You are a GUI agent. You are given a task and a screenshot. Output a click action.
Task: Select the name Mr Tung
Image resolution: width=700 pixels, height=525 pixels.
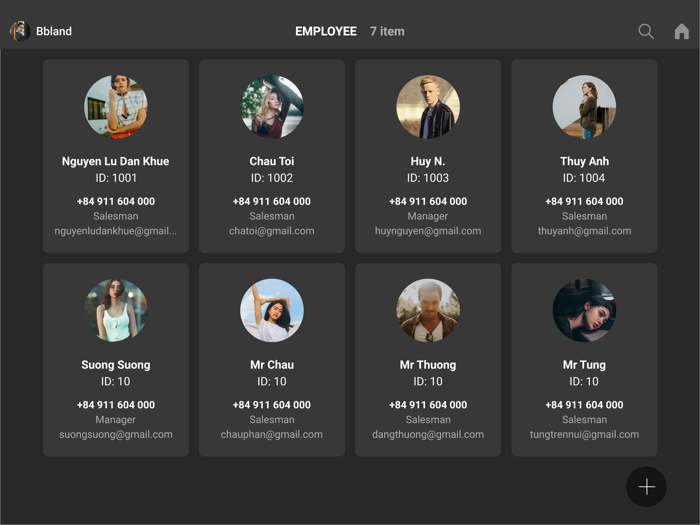tap(584, 365)
